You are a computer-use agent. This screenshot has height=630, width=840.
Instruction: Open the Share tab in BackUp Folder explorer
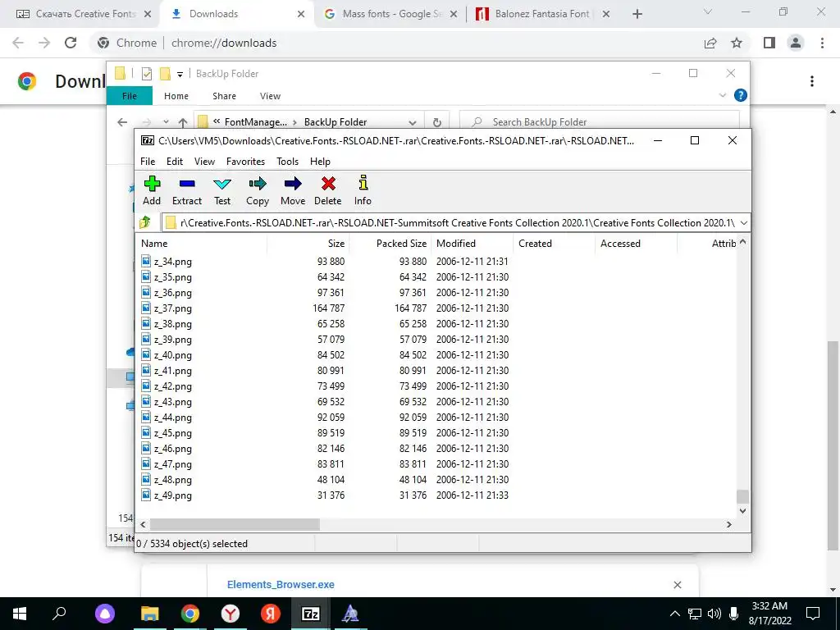coord(224,96)
